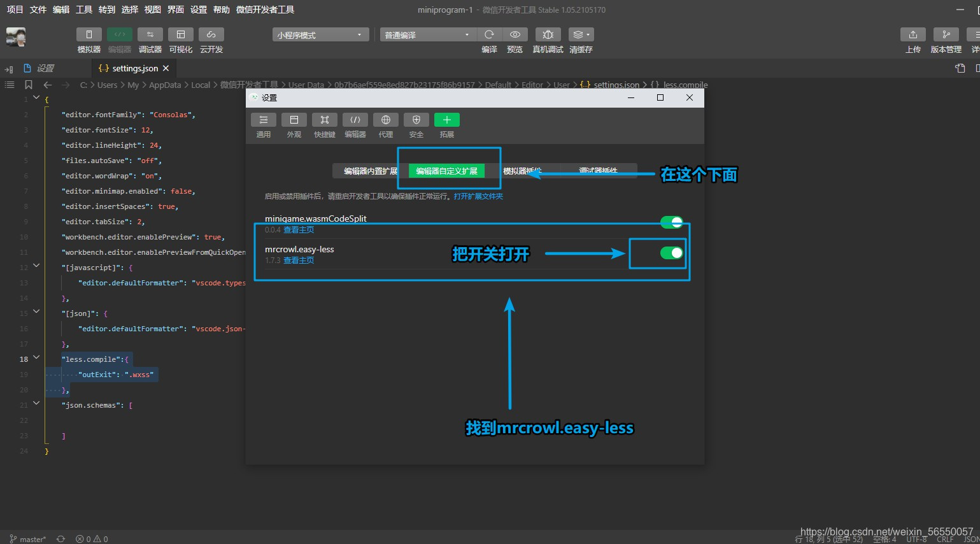Viewport: 980px width, 544px height.
Task: Toggle the minigame.wasmCodeSplit extension switch
Action: pos(671,222)
